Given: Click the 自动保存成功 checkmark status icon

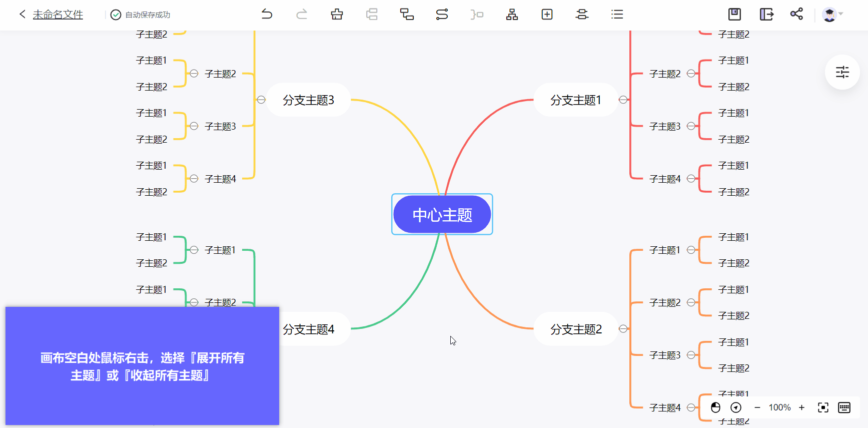Looking at the screenshot, I should pos(116,15).
